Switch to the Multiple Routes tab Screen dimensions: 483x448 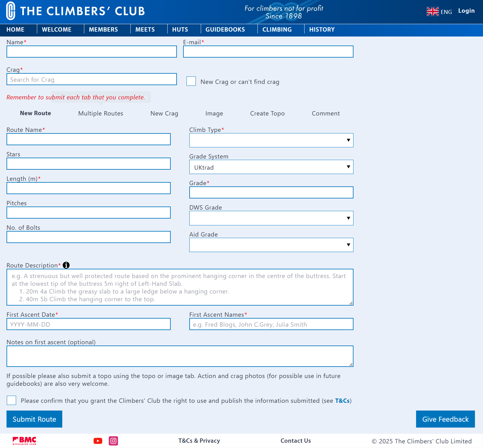pyautogui.click(x=101, y=114)
